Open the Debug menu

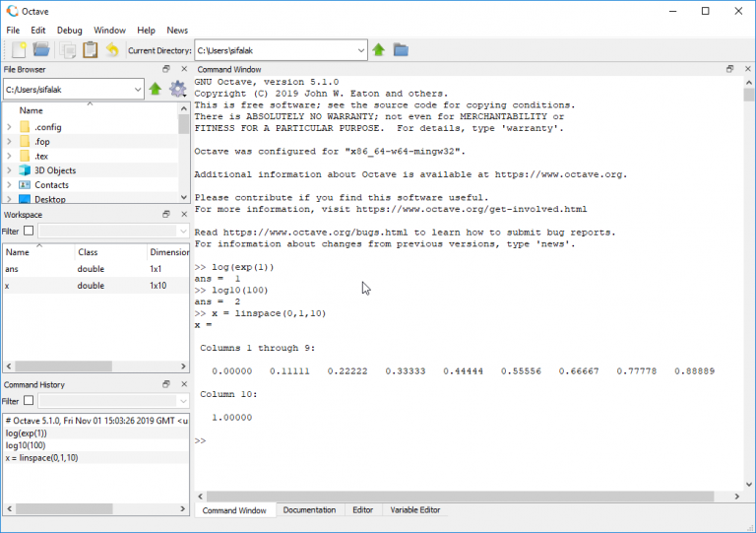point(70,30)
